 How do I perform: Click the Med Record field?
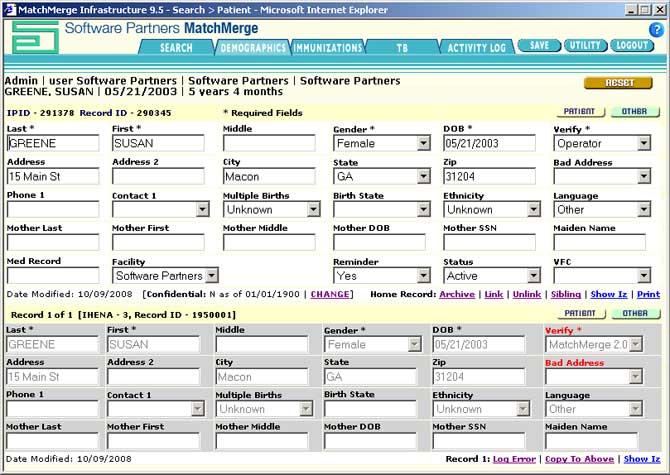click(x=53, y=276)
